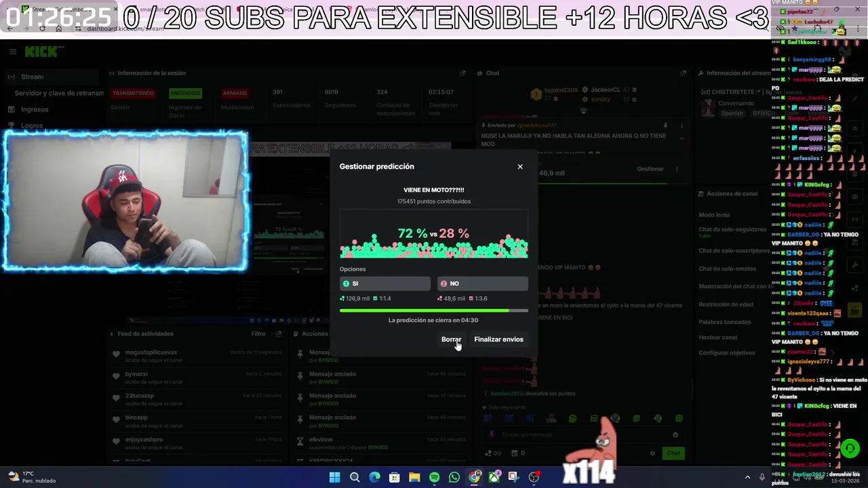
Task: Open the Ingresos sidebar item
Action: [35, 109]
